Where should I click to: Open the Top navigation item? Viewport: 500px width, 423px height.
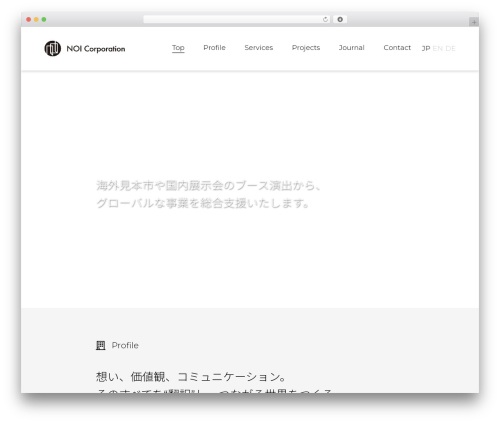(x=178, y=48)
